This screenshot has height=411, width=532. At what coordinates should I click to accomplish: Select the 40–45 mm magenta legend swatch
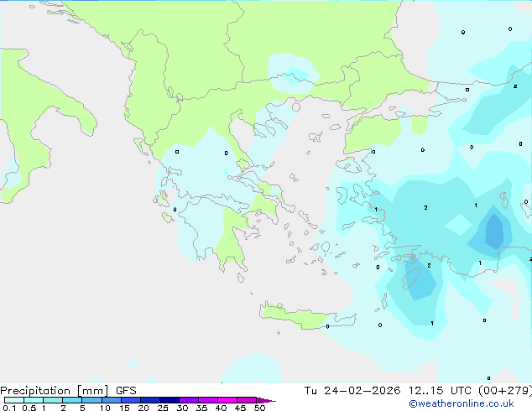point(227,400)
